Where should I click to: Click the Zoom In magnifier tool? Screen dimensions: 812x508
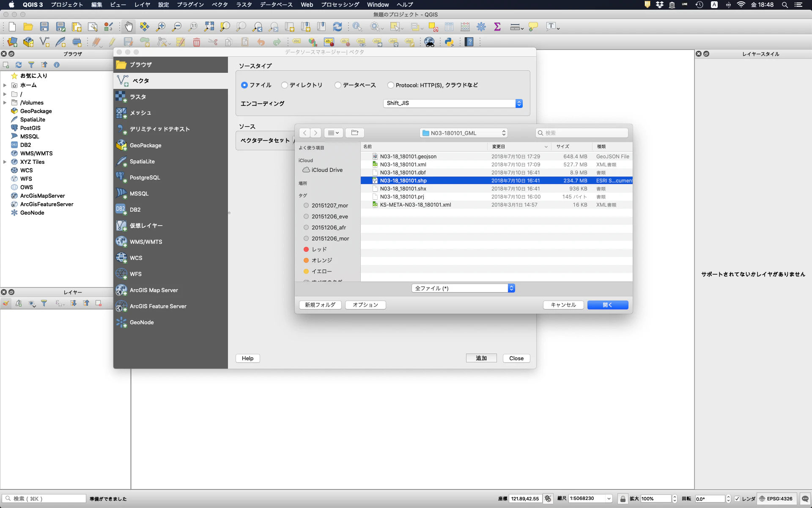click(161, 27)
